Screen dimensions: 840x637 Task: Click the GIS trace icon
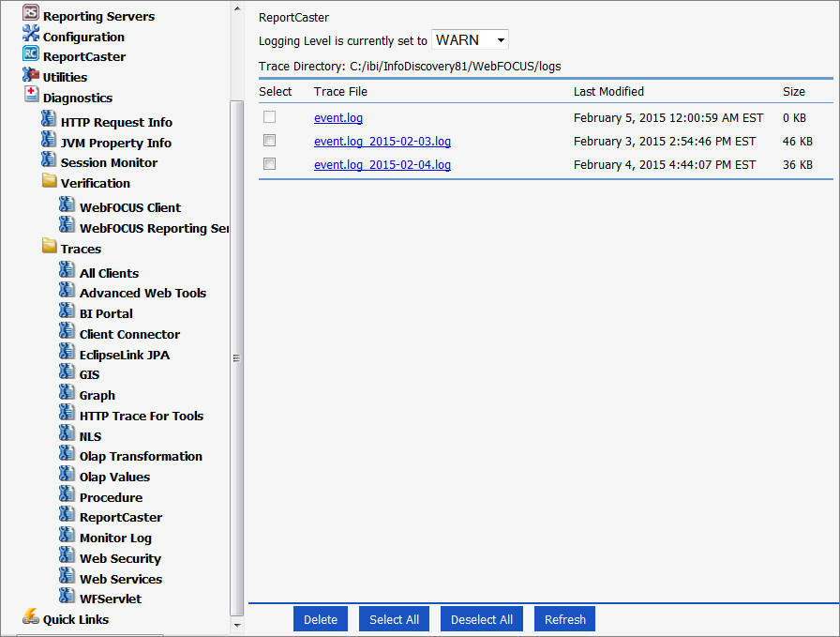pyautogui.click(x=67, y=372)
